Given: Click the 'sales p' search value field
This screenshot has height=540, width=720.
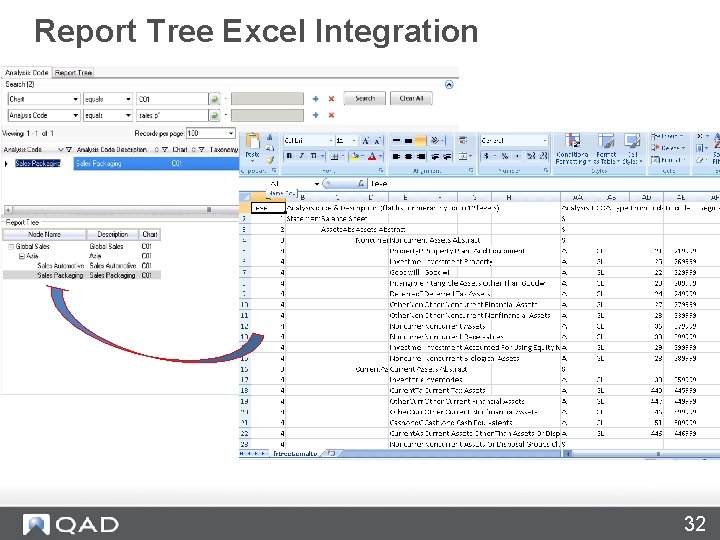Looking at the screenshot, I should (172, 115).
